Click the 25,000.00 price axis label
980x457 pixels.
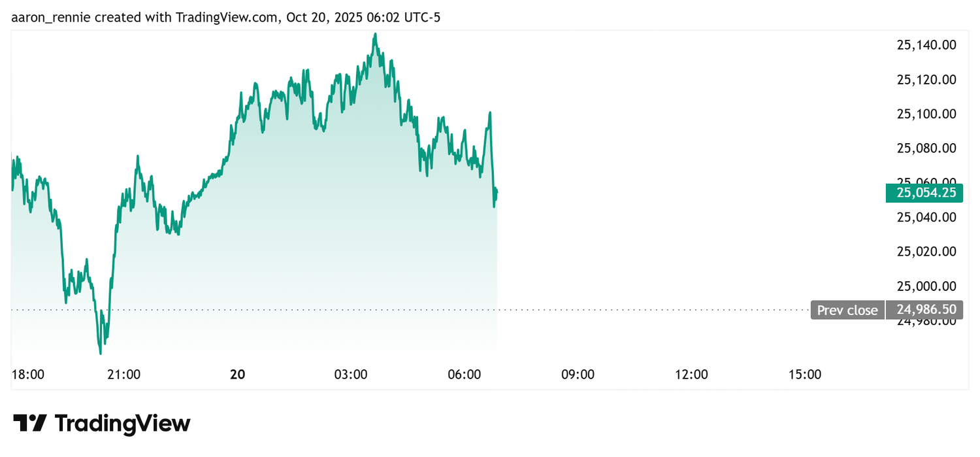[926, 286]
